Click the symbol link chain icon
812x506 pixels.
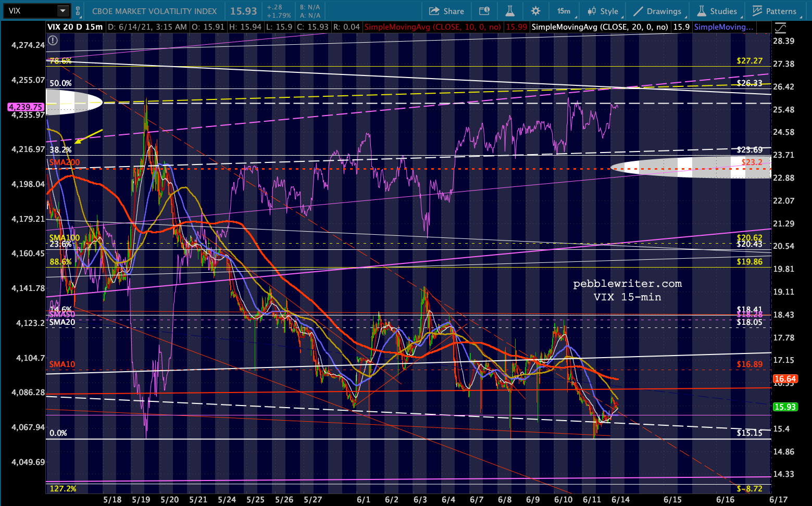tap(78, 11)
